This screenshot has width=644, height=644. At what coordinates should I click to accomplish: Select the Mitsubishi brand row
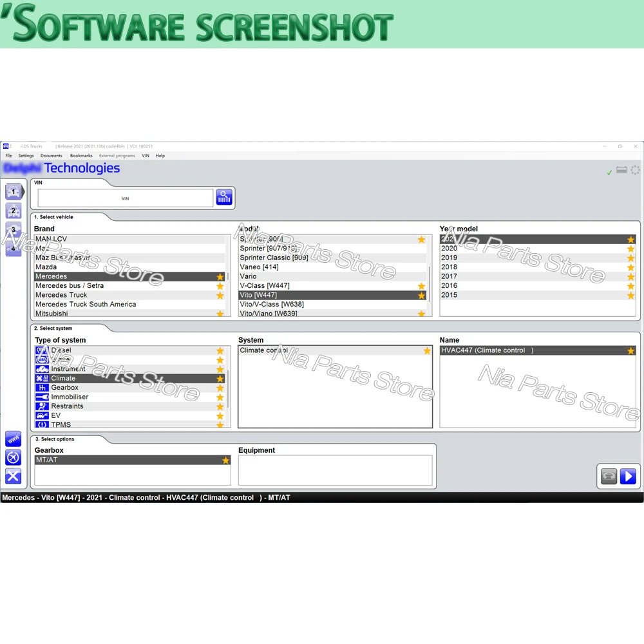130,313
